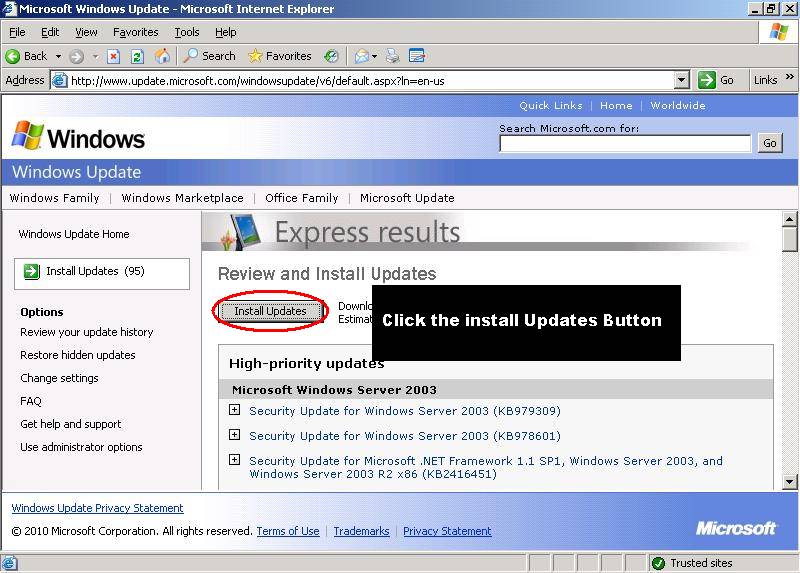Click the Print icon in toolbar

pyautogui.click(x=392, y=56)
